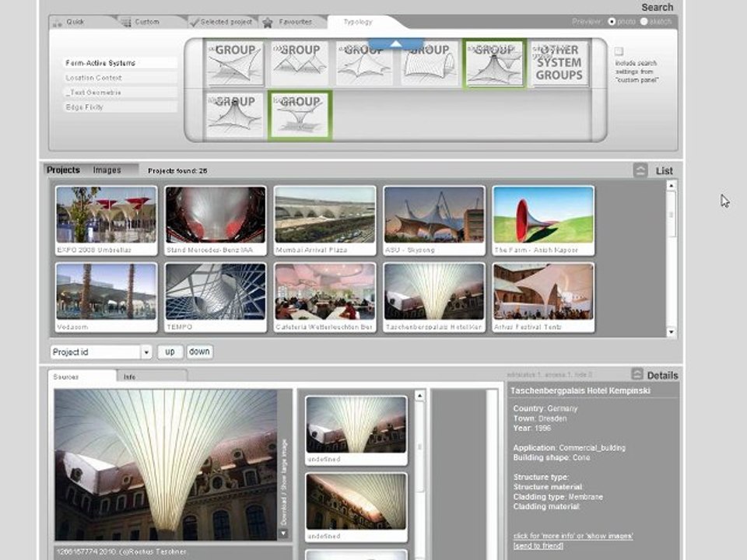
Task: Open the Custom search tab
Action: (147, 22)
